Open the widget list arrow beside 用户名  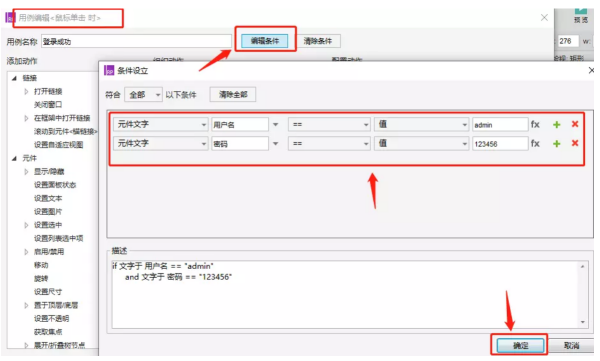[276, 124]
